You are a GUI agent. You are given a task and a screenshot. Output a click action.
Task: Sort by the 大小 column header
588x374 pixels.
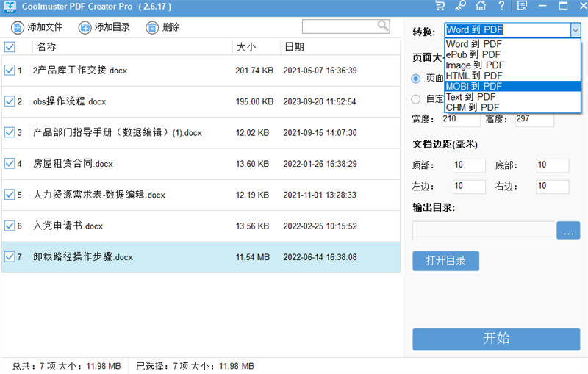(x=246, y=47)
